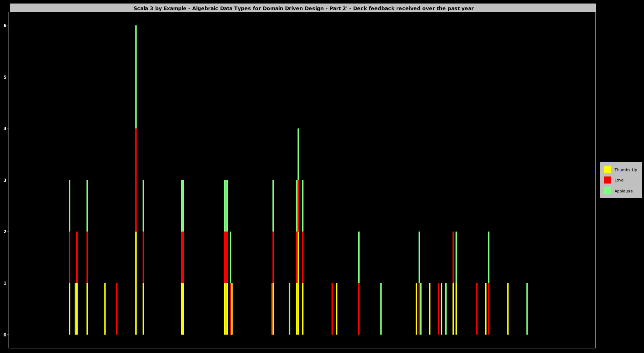Click the y-axis label 4
The width and height of the screenshot is (644, 353).
coord(5,128)
